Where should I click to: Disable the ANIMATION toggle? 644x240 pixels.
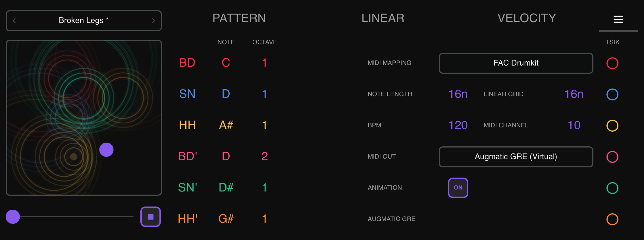pos(458,188)
